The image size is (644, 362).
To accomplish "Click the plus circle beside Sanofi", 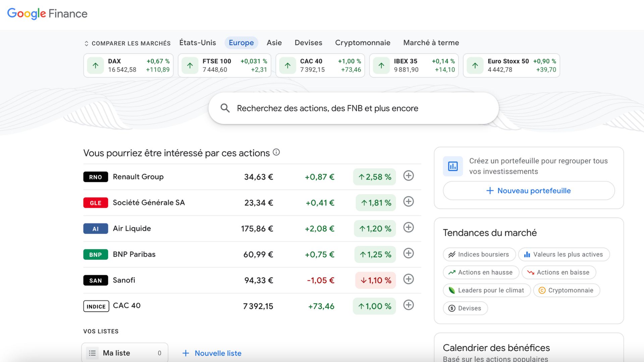I will (408, 279).
